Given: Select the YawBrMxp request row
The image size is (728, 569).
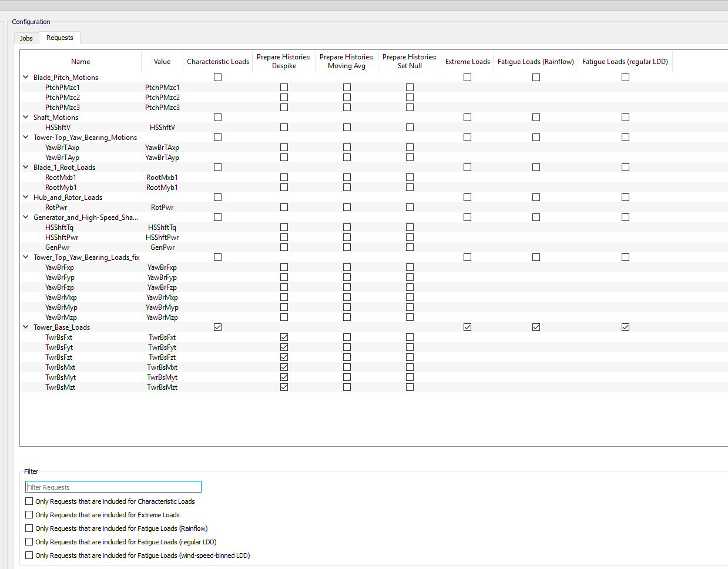Looking at the screenshot, I should click(61, 297).
